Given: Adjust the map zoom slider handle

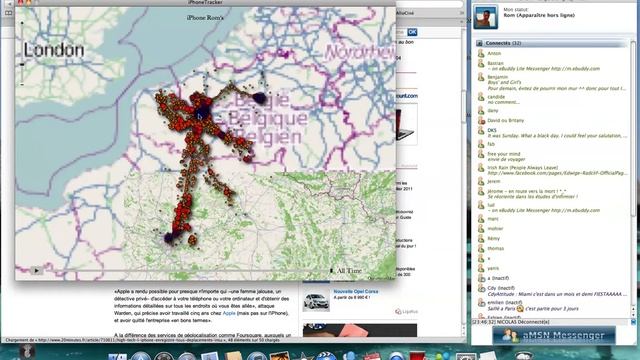Looking at the screenshot, I should click(x=22, y=64).
